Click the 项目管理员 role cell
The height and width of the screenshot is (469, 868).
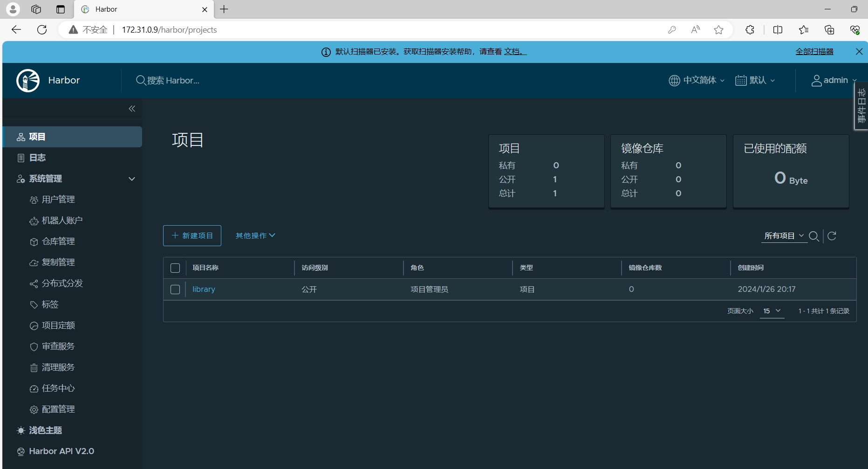[x=429, y=290]
